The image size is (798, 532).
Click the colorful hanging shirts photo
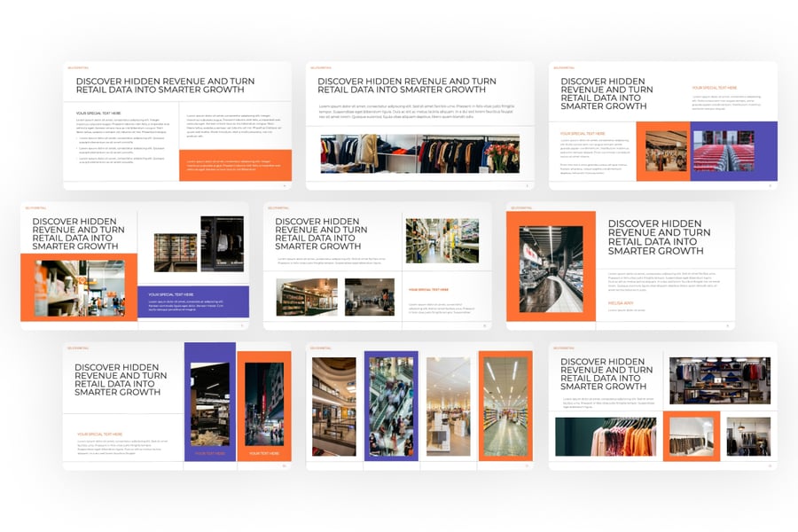607,437
